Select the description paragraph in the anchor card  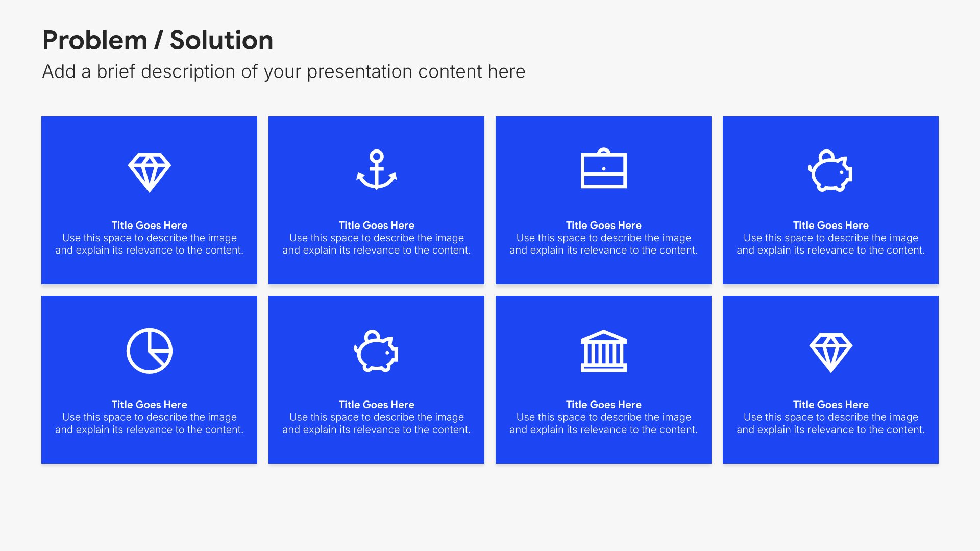377,244
